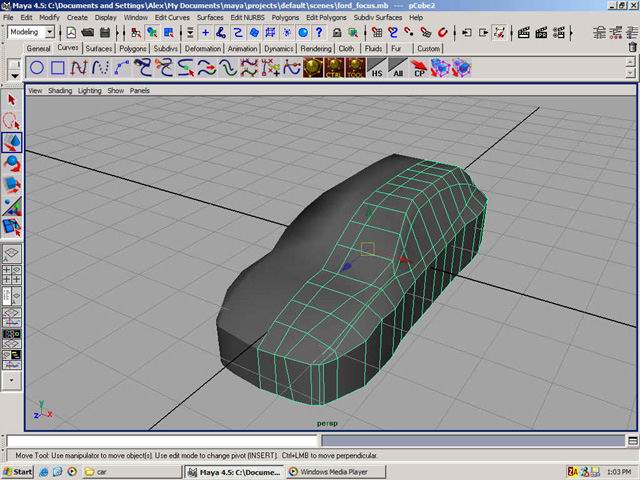Switch to the Polygons shelf tab
The width and height of the screenshot is (640, 480).
(x=132, y=48)
